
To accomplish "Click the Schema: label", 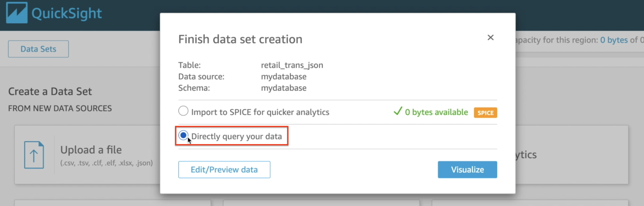I will point(194,88).
